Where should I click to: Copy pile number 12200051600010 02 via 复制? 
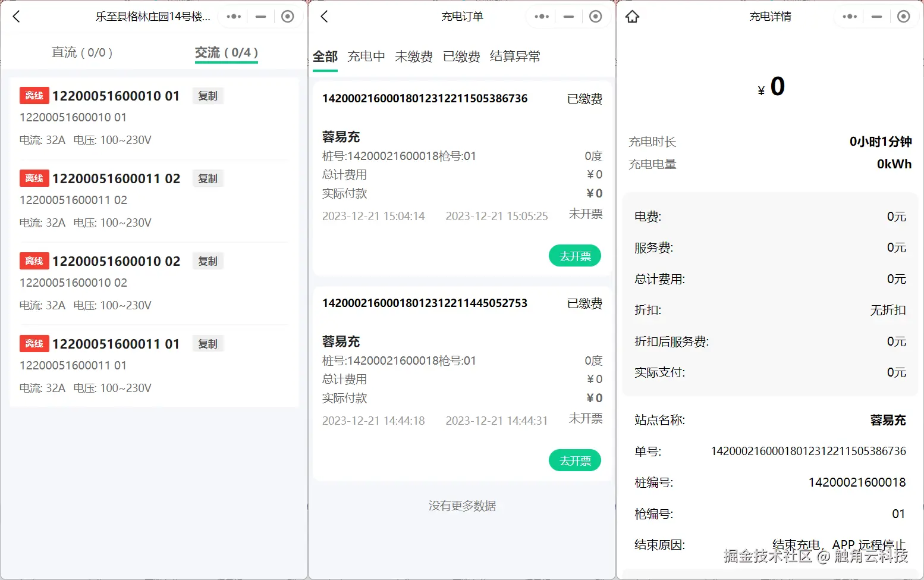click(208, 261)
